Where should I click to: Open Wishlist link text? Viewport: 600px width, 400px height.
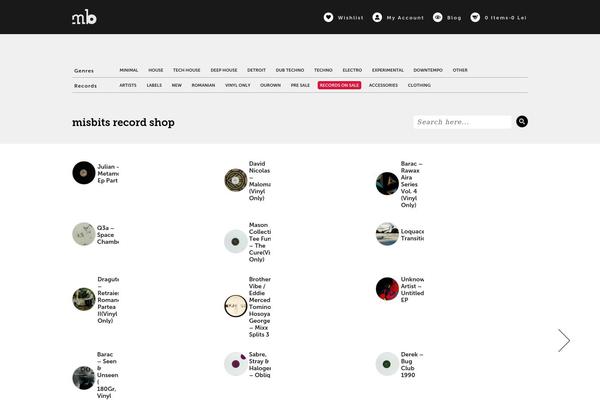pyautogui.click(x=351, y=18)
